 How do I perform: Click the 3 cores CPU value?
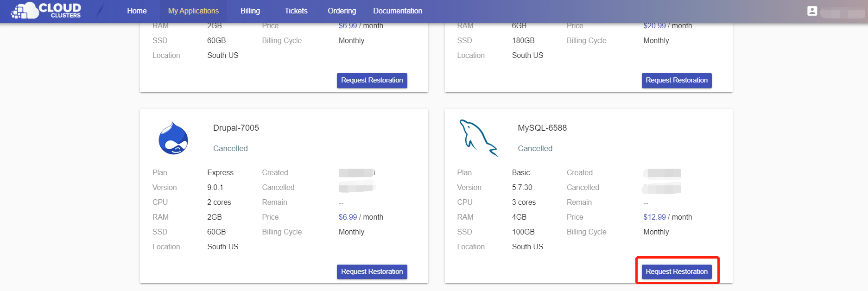pyautogui.click(x=524, y=202)
